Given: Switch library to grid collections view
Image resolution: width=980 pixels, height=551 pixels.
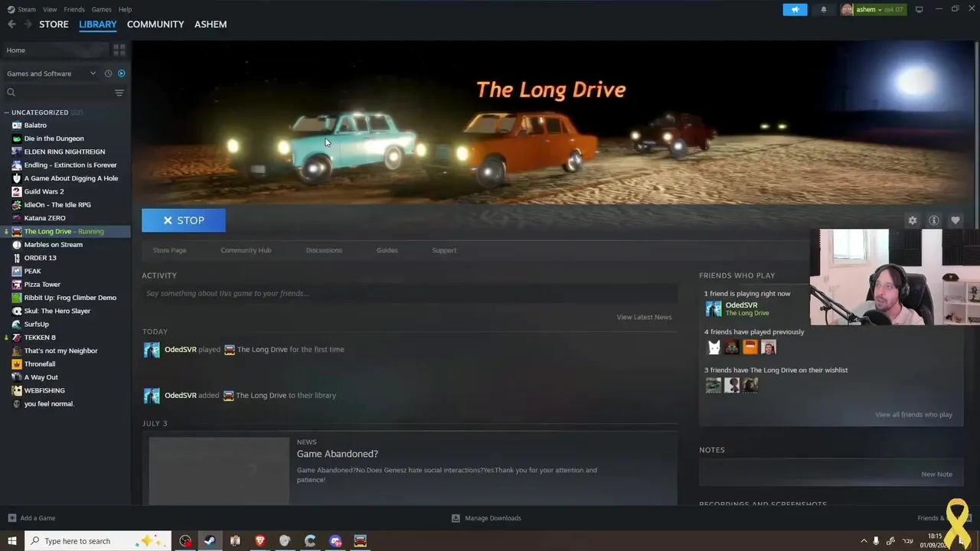Looking at the screenshot, I should coord(119,50).
